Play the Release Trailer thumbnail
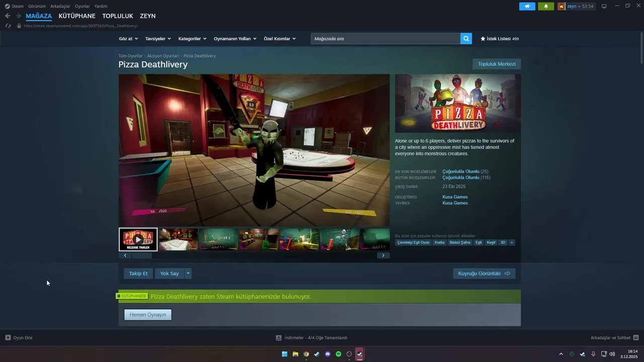 [x=138, y=239]
